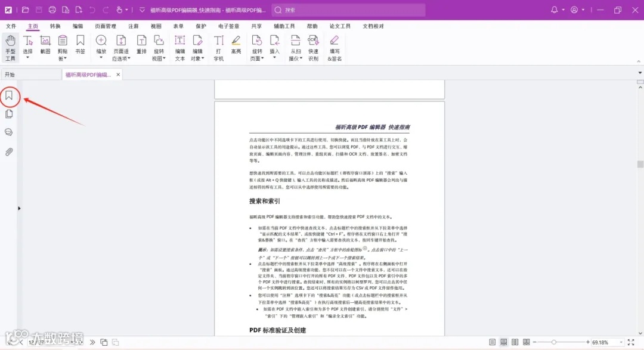Click zoom in plus button in status bar
Image resolution: width=644 pixels, height=350 pixels.
tap(588, 342)
